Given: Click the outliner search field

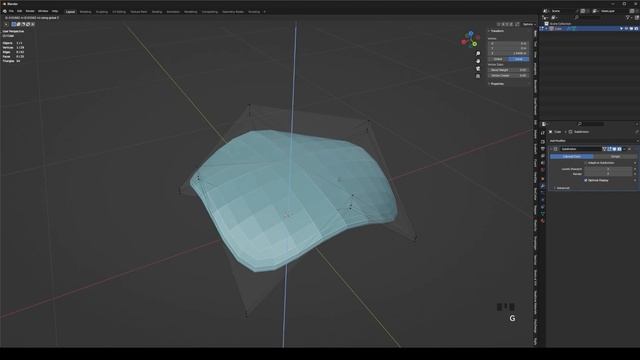Looking at the screenshot, I should (588, 18).
